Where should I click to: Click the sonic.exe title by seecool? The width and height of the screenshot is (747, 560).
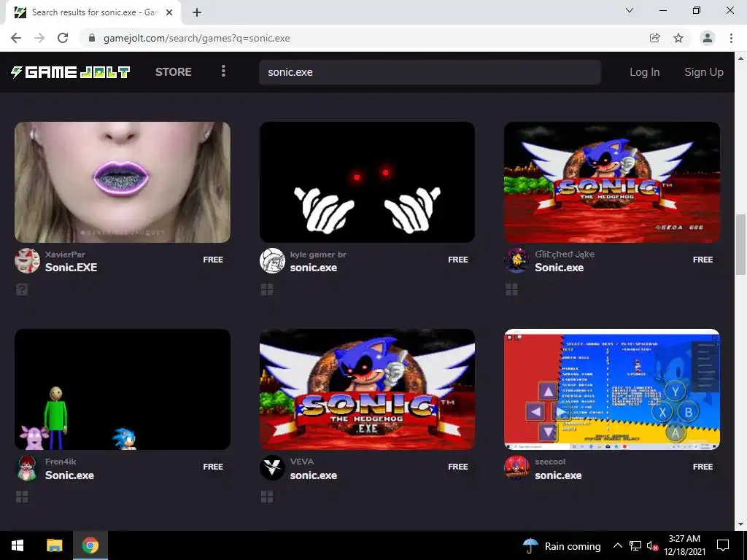pos(558,475)
